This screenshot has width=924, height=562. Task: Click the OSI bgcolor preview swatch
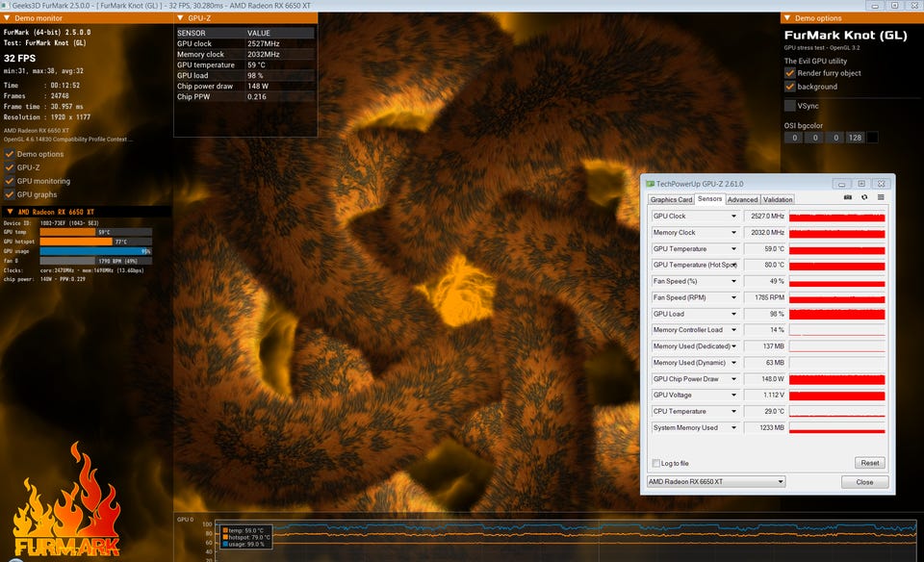click(872, 138)
